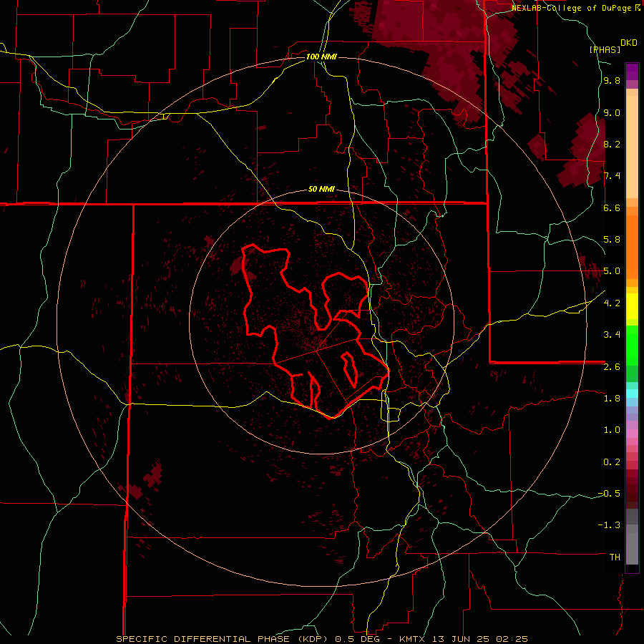The height and width of the screenshot is (644, 644).
Task: Click the 0.2 value on color scale
Action: [x=612, y=462]
